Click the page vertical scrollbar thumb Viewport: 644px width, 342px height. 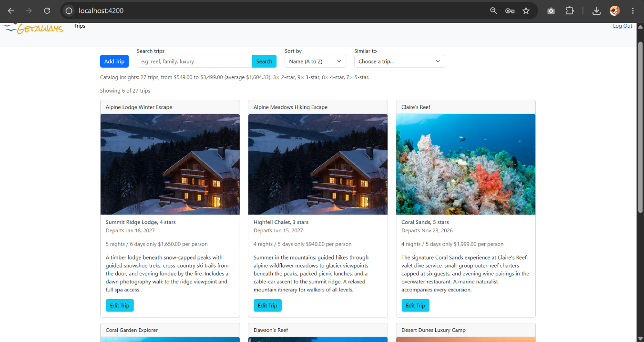pyautogui.click(x=640, y=127)
